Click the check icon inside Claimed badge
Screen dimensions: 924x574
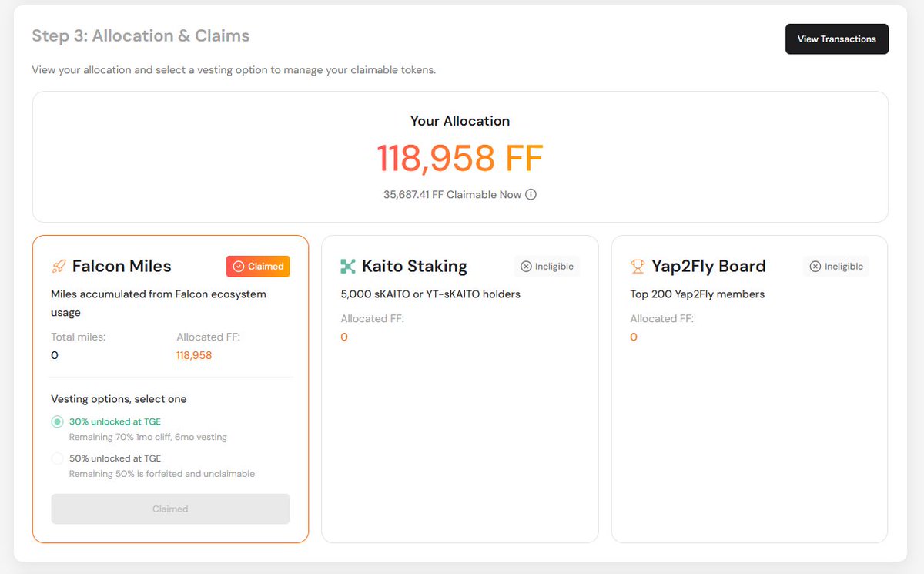(239, 267)
